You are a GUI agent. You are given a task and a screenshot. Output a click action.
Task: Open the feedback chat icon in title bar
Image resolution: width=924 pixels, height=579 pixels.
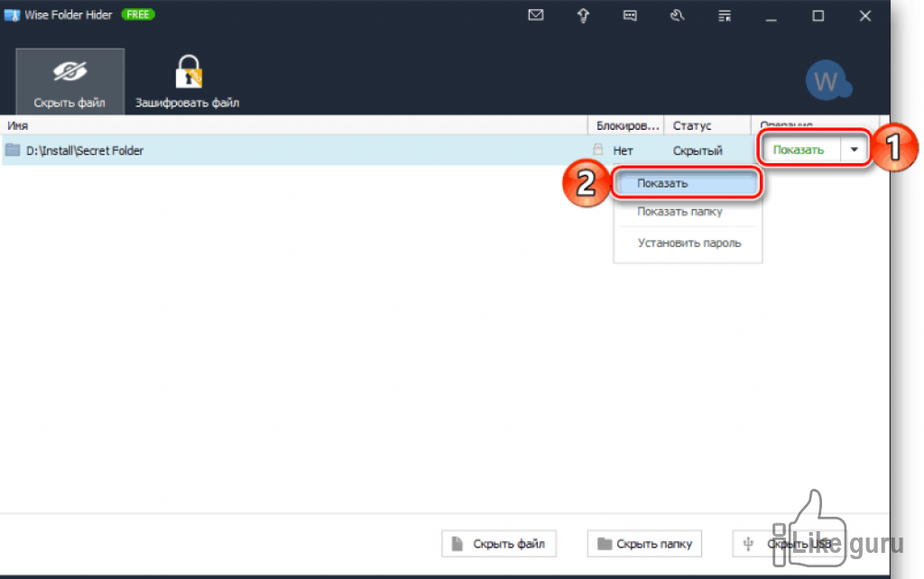(630, 16)
